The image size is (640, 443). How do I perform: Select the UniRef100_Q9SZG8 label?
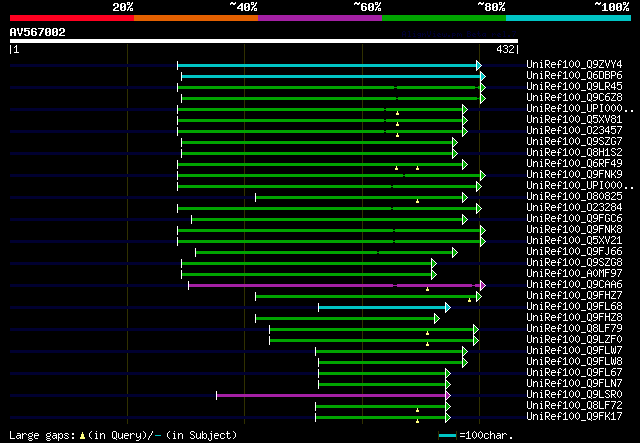click(x=574, y=263)
